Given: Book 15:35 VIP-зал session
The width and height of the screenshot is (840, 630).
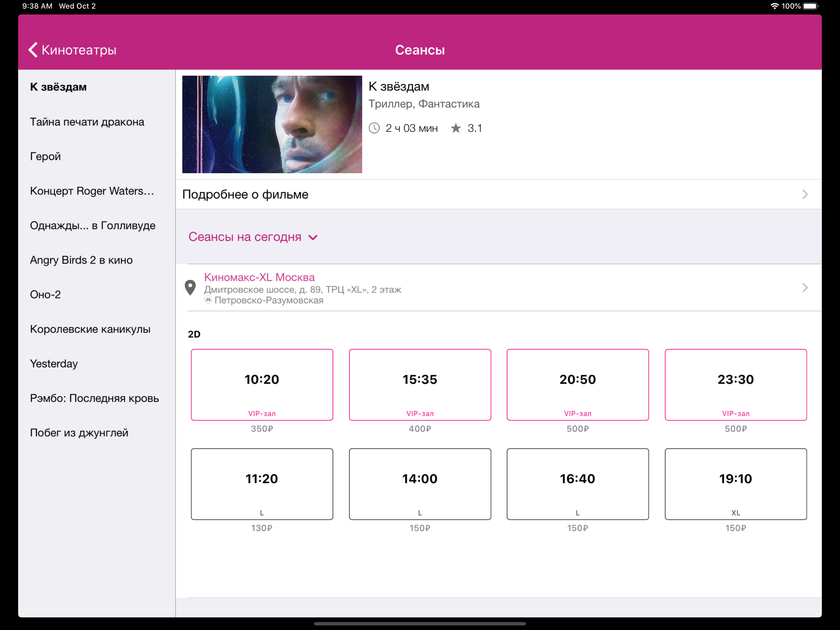Looking at the screenshot, I should click(420, 385).
